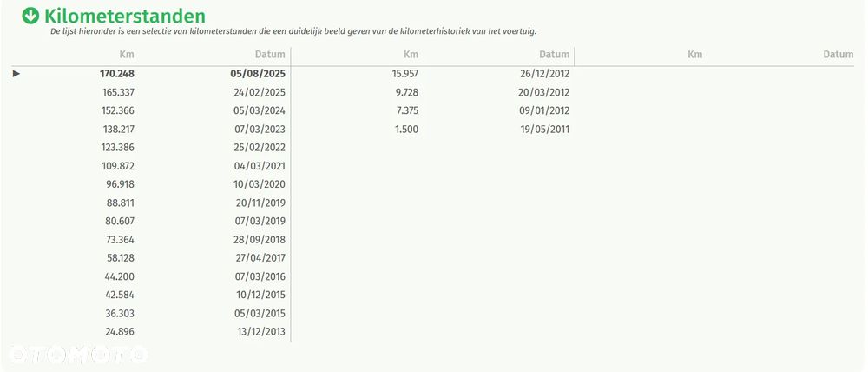Click the Kilometerstanden heading
The width and height of the screenshot is (868, 372).
[125, 16]
